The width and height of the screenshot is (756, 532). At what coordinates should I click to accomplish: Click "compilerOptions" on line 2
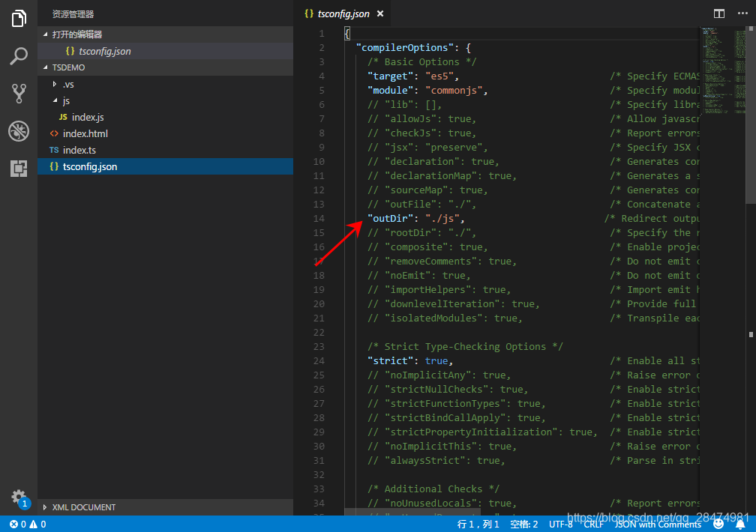tap(404, 48)
